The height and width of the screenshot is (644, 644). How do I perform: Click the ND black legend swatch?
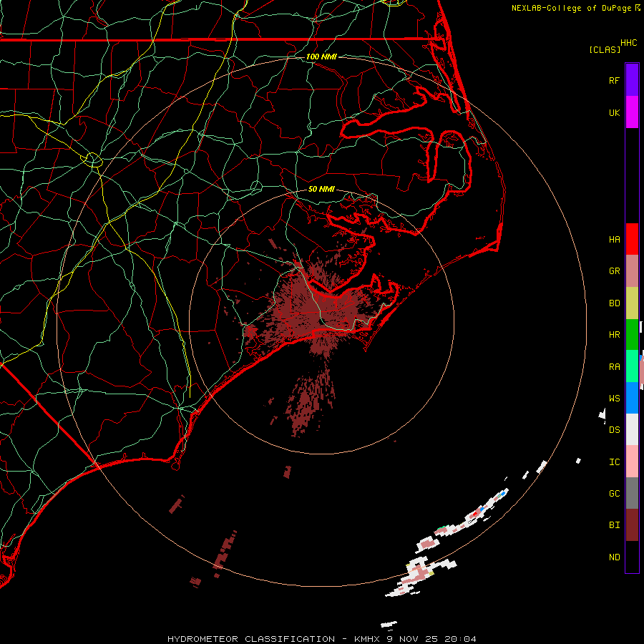pos(632,557)
